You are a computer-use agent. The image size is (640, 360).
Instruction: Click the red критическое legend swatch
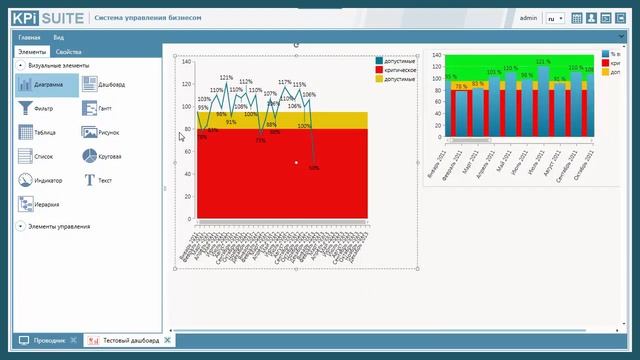379,70
